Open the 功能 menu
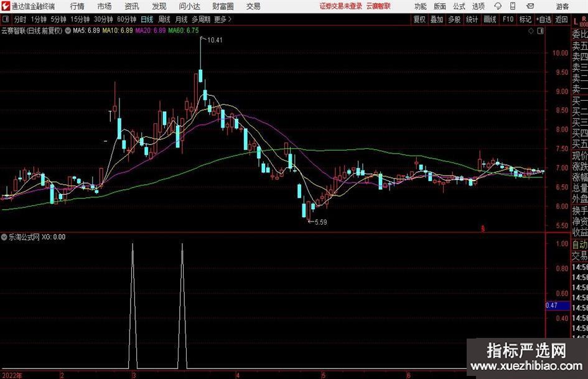This screenshot has width=588, height=379. [x=421, y=6]
